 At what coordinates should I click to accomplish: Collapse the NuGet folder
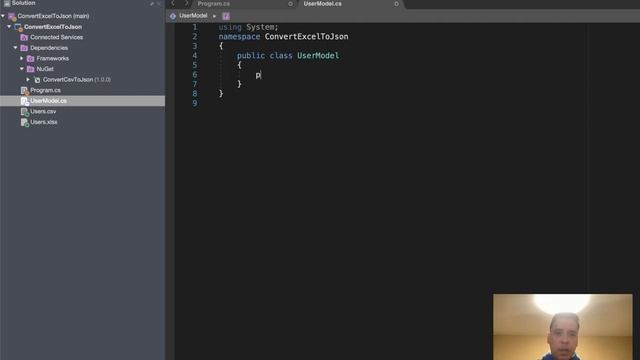(x=22, y=69)
